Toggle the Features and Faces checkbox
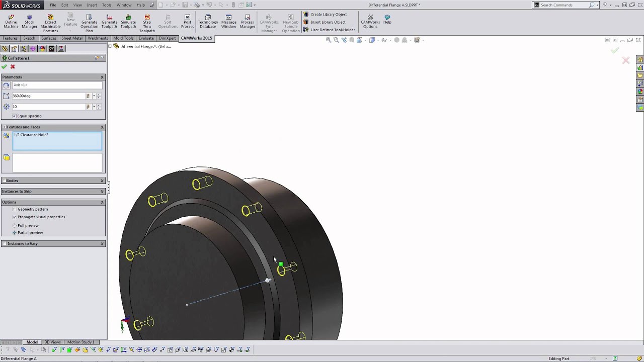 click(x=4, y=127)
